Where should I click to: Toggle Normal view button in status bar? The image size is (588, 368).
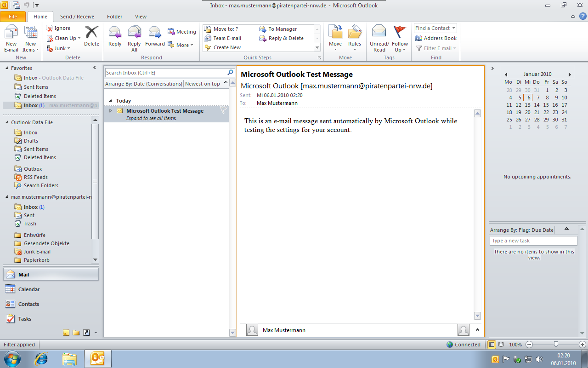492,345
